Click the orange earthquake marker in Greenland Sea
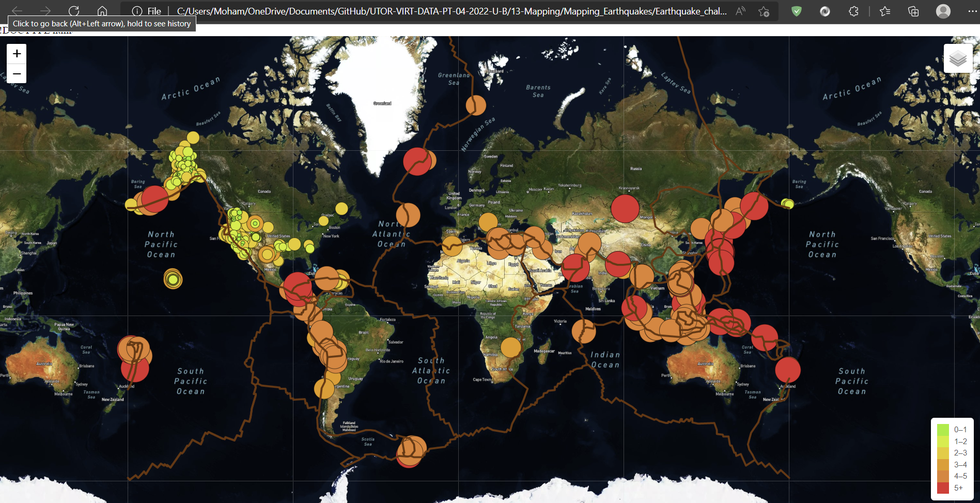Viewport: 980px width, 503px height. [x=476, y=105]
